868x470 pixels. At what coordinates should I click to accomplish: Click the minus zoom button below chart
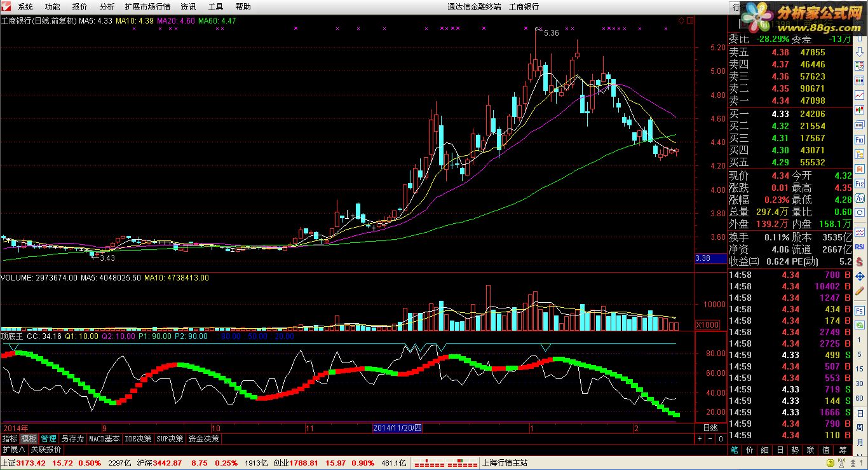[x=710, y=438]
